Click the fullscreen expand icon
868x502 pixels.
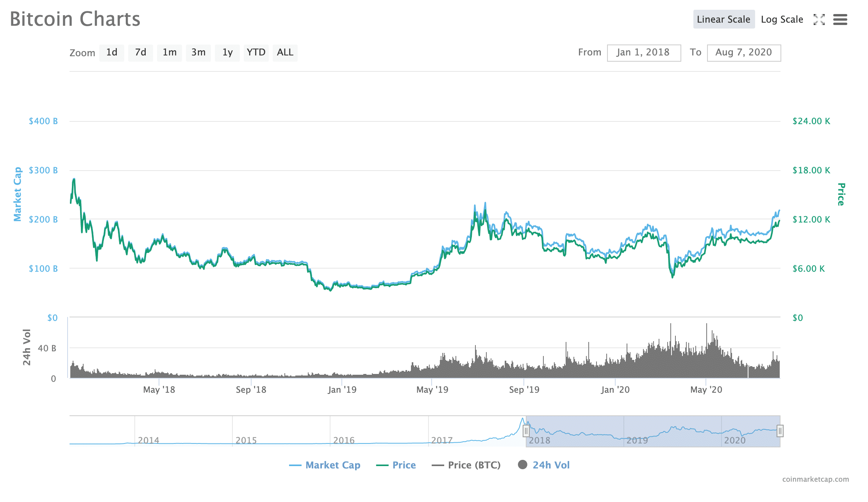pyautogui.click(x=819, y=20)
